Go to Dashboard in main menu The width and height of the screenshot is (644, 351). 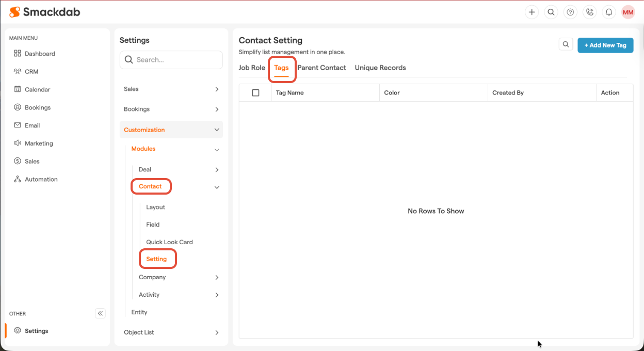pos(40,54)
